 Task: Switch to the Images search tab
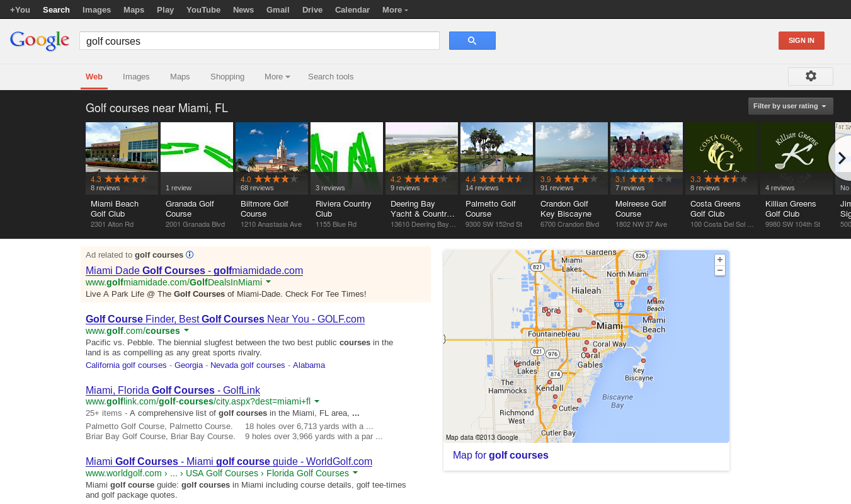tap(136, 77)
